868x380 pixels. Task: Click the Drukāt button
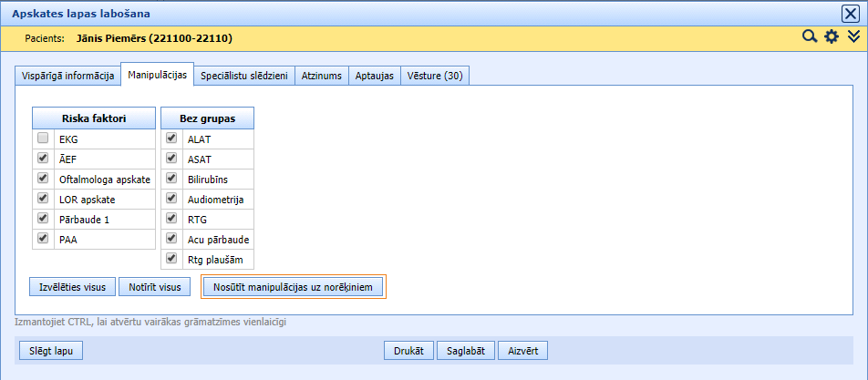pyautogui.click(x=410, y=350)
